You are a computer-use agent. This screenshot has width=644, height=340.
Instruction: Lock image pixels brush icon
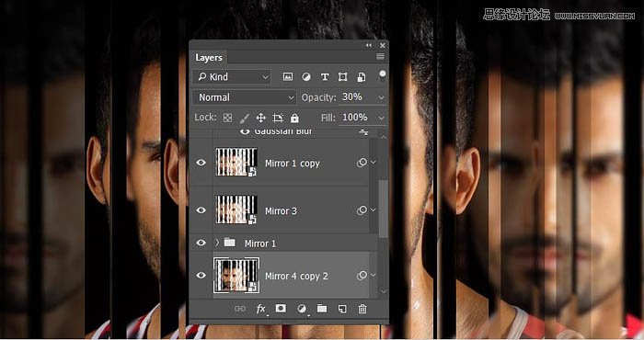point(244,119)
